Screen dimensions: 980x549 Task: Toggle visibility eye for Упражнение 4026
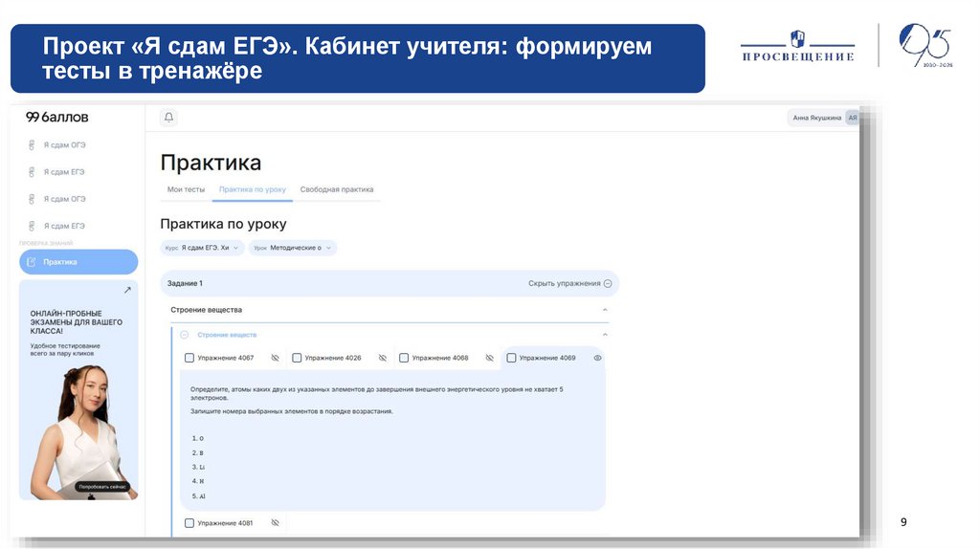pos(383,358)
